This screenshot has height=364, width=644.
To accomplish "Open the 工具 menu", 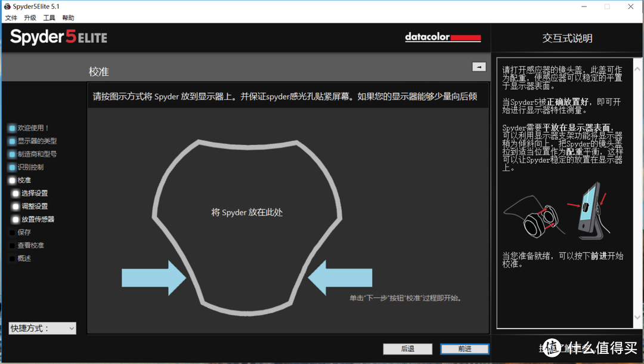I will pyautogui.click(x=49, y=18).
